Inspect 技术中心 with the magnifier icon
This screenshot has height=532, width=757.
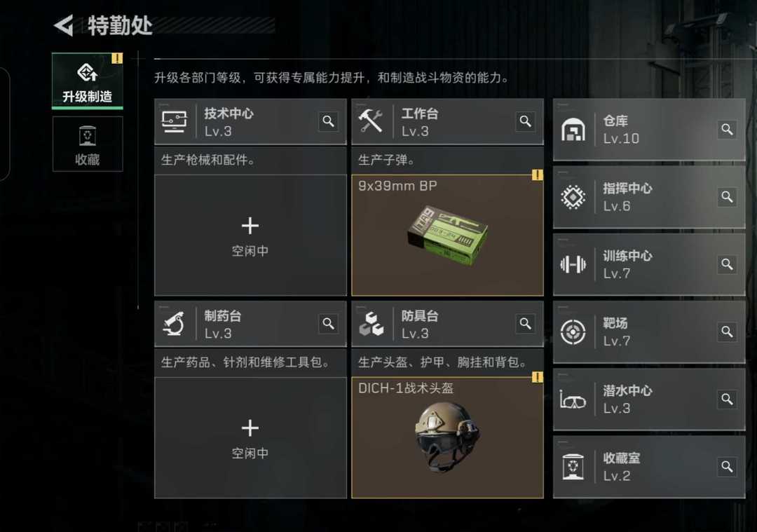(328, 121)
